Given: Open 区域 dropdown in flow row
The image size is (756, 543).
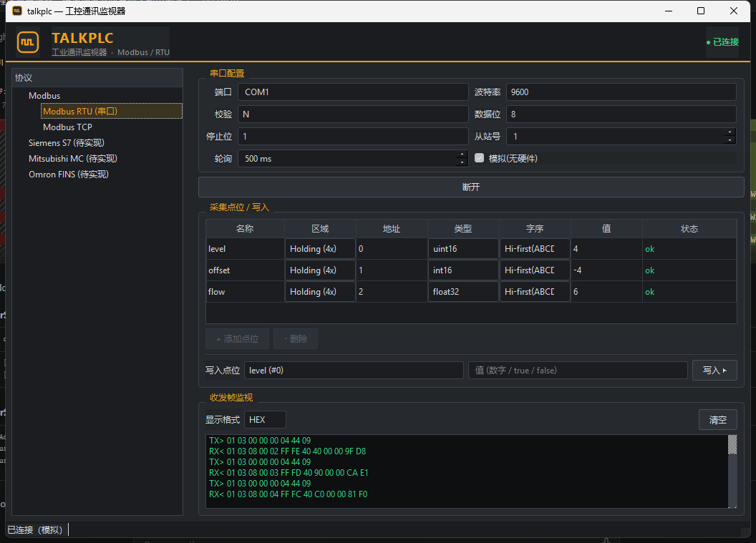Looking at the screenshot, I should point(320,291).
